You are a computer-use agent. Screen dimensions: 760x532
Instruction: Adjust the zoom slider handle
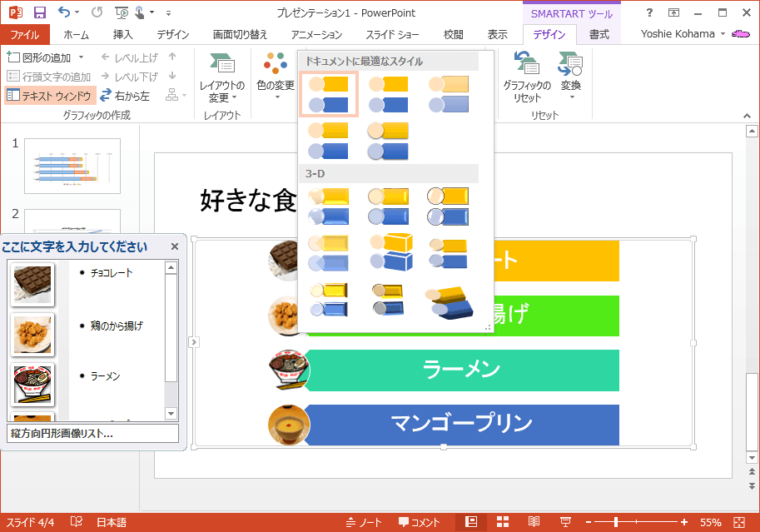[615, 522]
